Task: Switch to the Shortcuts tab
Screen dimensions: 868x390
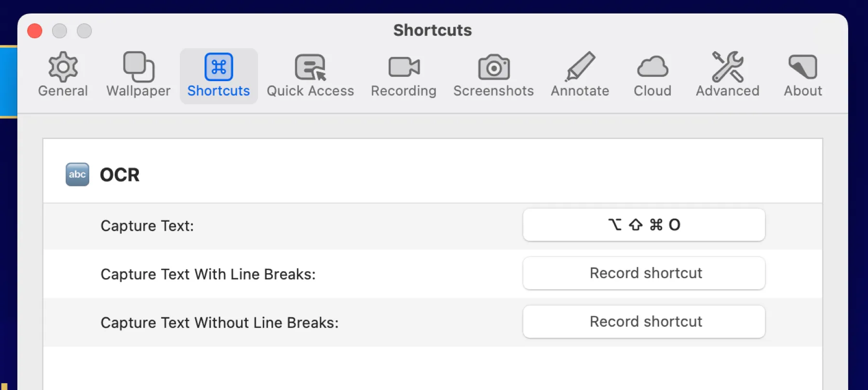Action: click(218, 75)
